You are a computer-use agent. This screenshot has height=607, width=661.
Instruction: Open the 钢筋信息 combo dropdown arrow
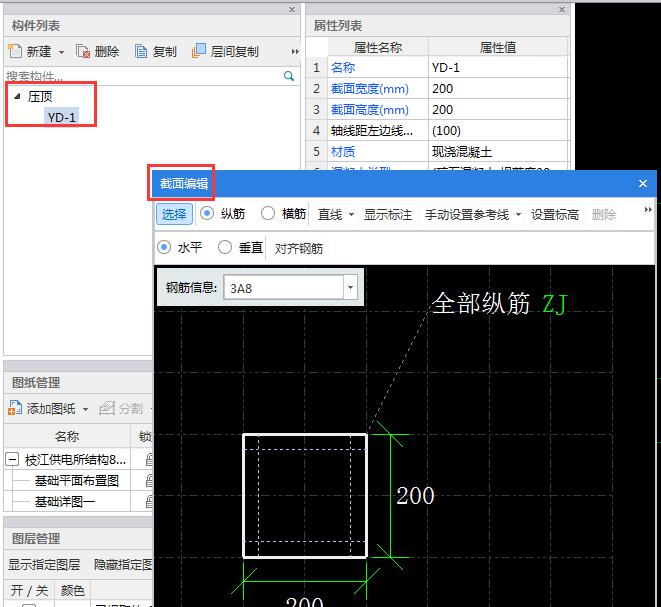[x=350, y=288]
